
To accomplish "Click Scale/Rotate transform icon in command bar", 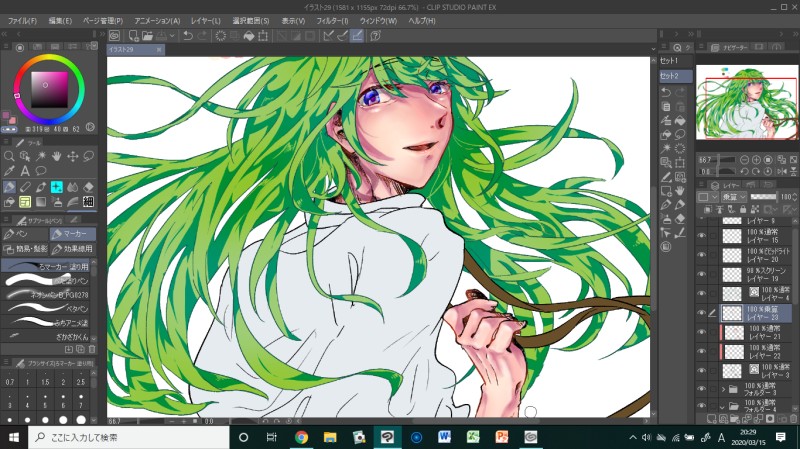I will (263, 36).
